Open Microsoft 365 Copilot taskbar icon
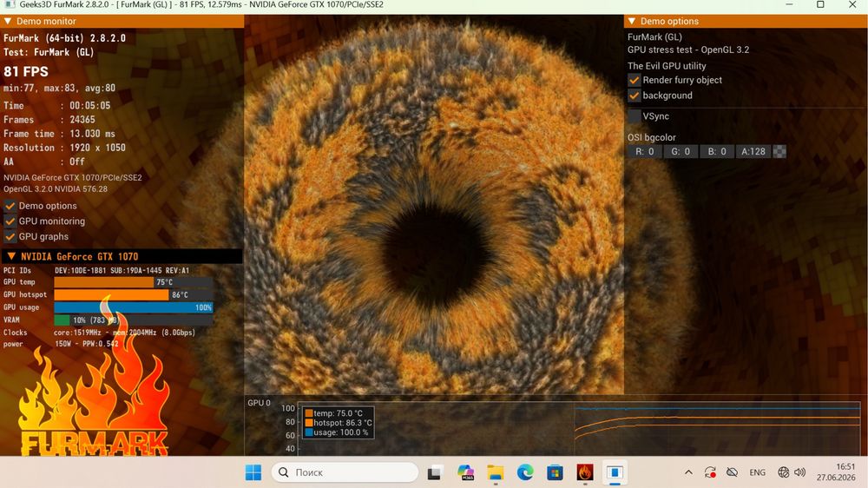 (465, 472)
